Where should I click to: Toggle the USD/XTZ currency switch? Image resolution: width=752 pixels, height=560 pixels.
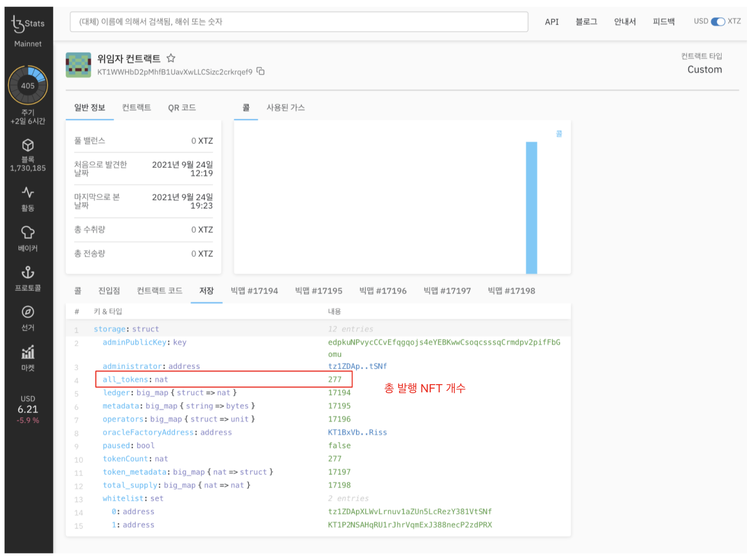718,22
